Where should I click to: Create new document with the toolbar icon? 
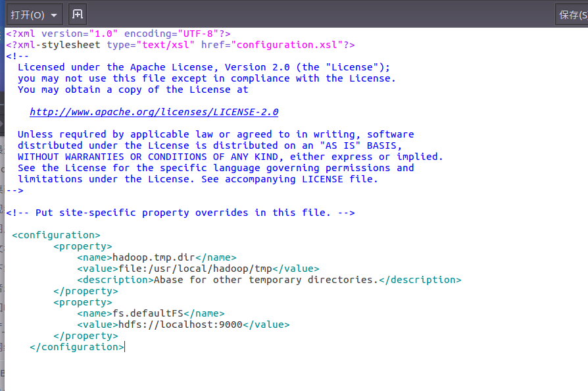coord(78,14)
